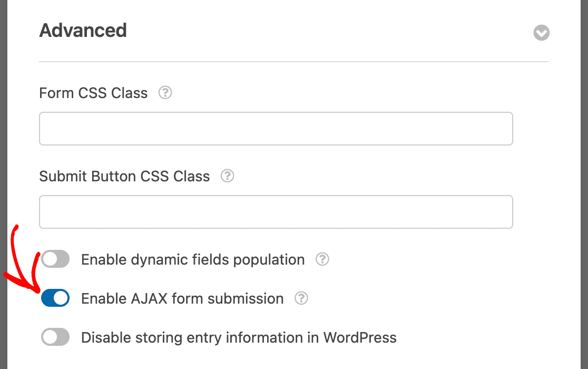
Task: Click the Submit Button CSS Class label
Action: pos(124,177)
